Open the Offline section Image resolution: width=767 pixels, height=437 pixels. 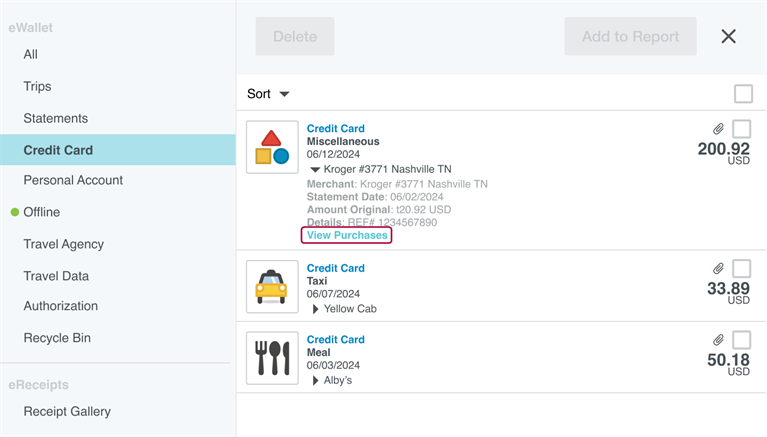(x=42, y=212)
